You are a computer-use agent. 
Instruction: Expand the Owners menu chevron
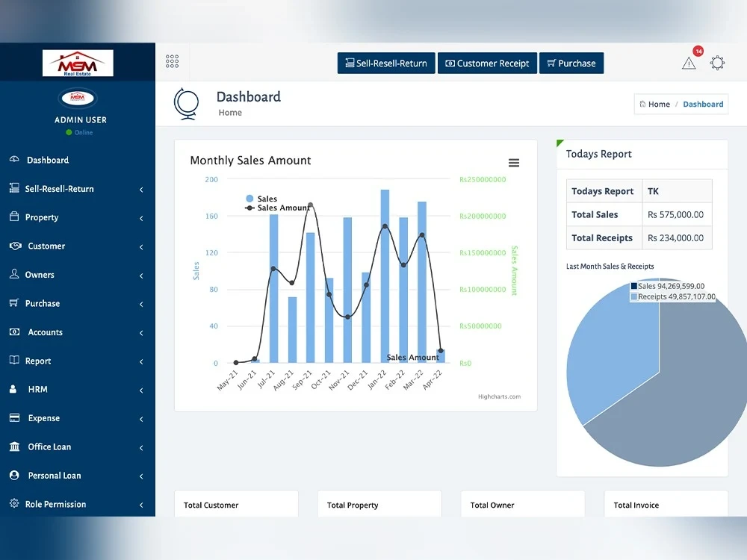point(141,276)
